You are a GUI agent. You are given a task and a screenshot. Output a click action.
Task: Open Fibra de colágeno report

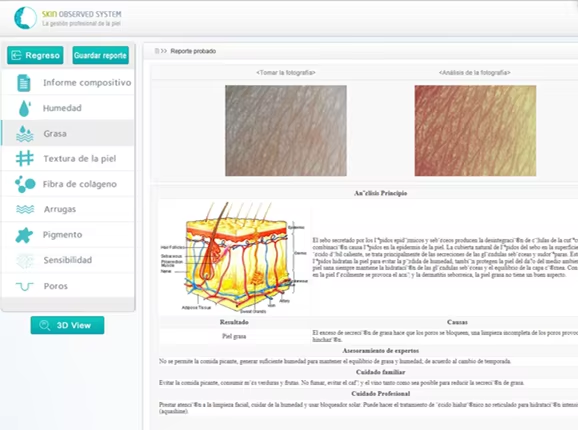click(68, 184)
